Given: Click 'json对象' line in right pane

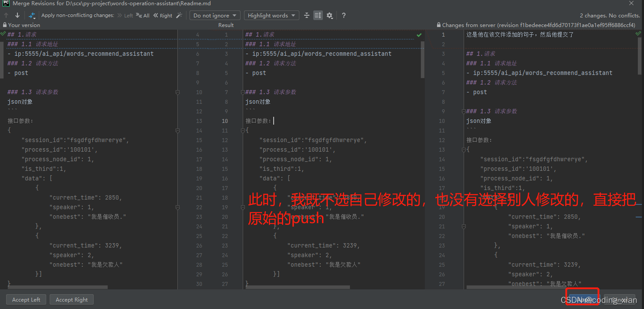Looking at the screenshot, I should pyautogui.click(x=478, y=121).
